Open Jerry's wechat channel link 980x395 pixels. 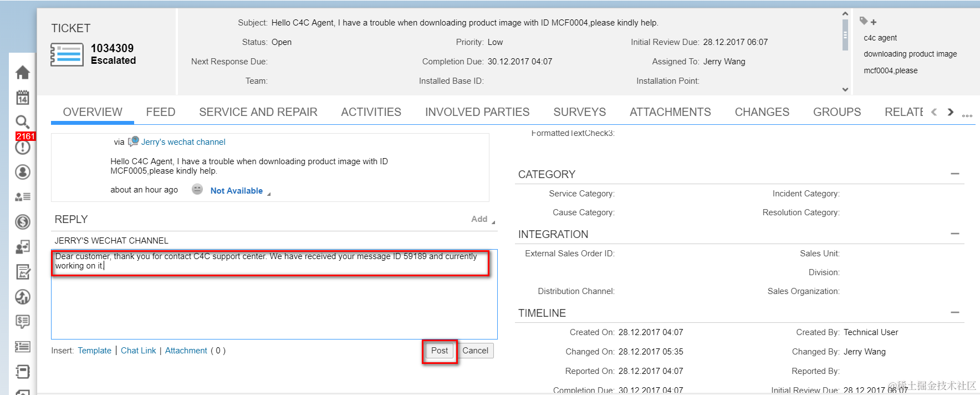183,142
